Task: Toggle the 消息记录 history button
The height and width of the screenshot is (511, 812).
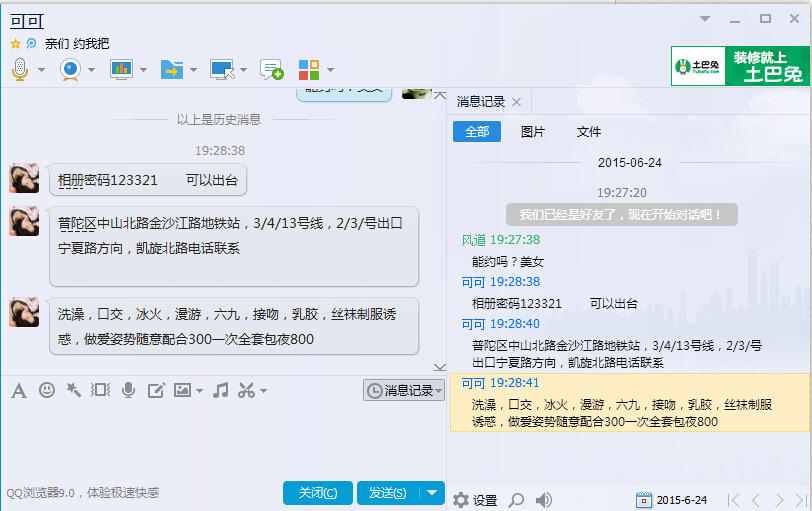Action: coord(403,390)
